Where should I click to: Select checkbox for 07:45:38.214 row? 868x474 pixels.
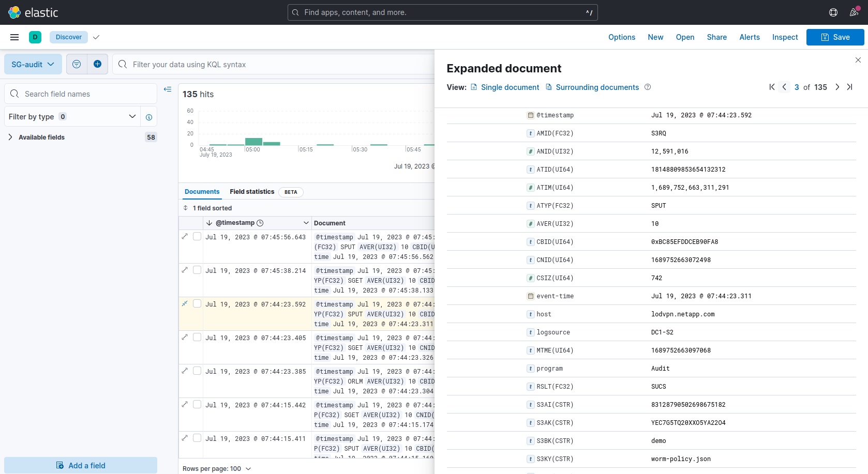point(197,270)
